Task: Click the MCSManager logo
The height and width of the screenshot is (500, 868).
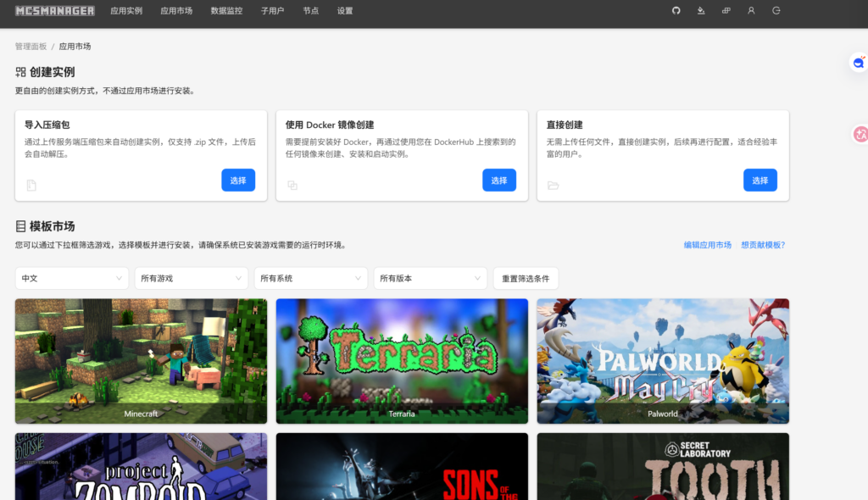Action: [x=54, y=11]
